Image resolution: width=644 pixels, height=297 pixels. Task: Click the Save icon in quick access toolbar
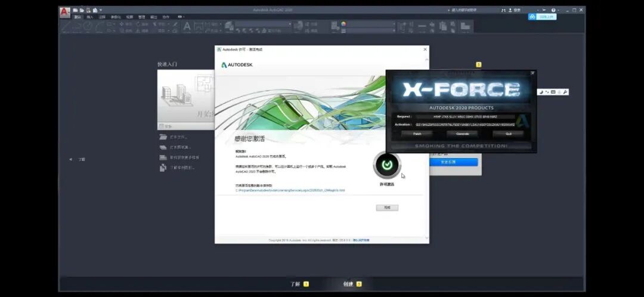point(88,10)
